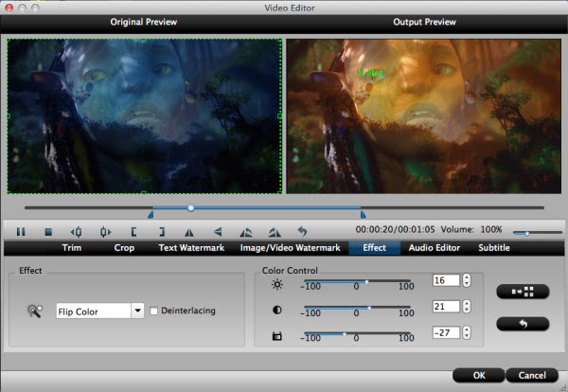568x392 pixels.
Task: Set trim end with right bracket
Action: 162,231
